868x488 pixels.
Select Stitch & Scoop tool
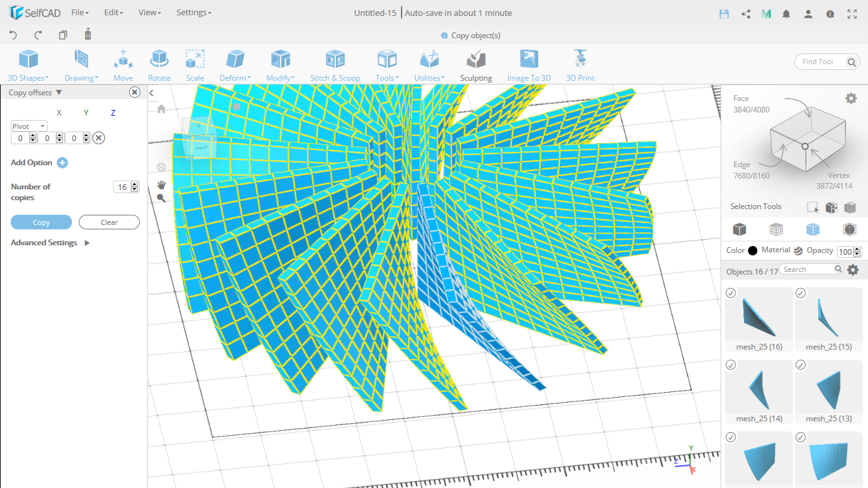(x=335, y=65)
